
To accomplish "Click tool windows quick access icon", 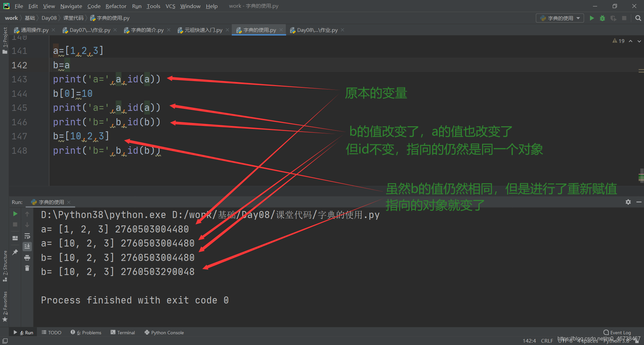I will pos(5,341).
